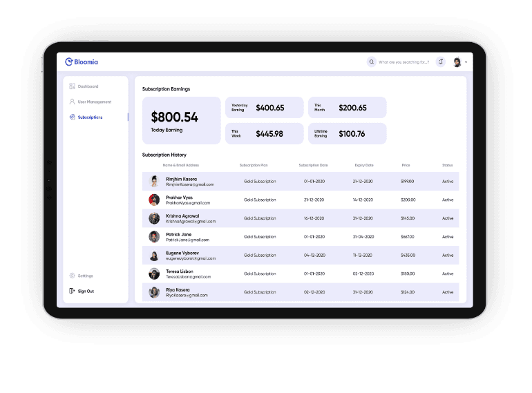Click the Price column header
532x393 pixels.
(406, 165)
